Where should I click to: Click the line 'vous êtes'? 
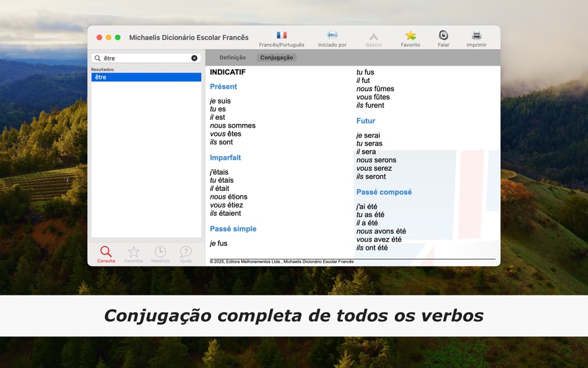226,134
